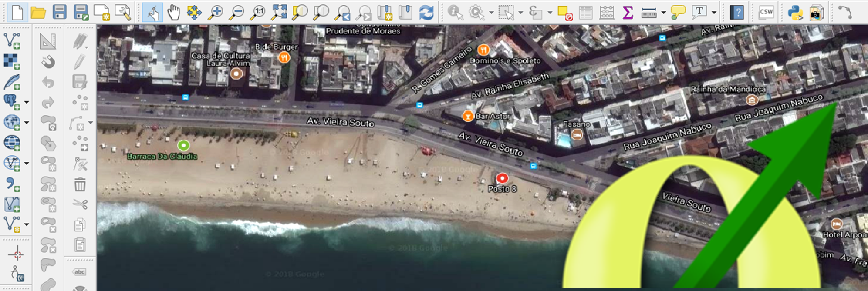Open the PostGIS layer dropdown arrow
The width and height of the screenshot is (868, 291).
(27, 102)
